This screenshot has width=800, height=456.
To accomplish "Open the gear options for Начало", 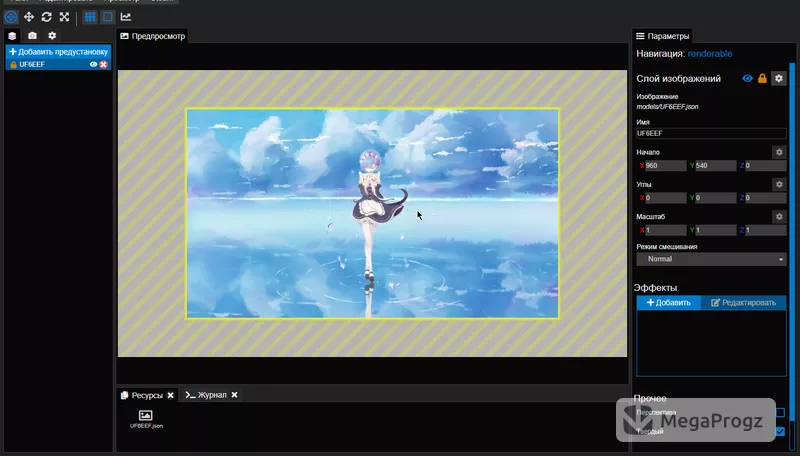I will [779, 152].
